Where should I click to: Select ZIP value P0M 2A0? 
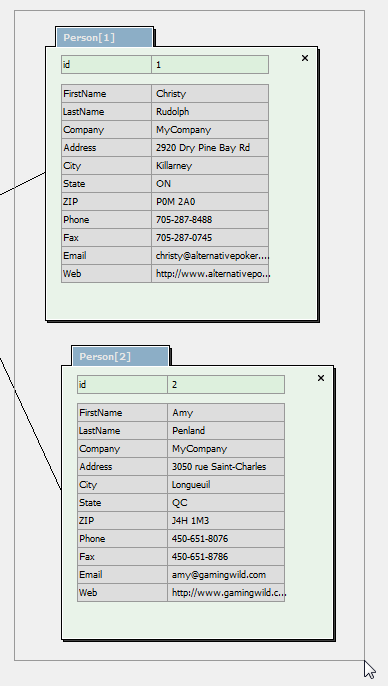point(210,202)
